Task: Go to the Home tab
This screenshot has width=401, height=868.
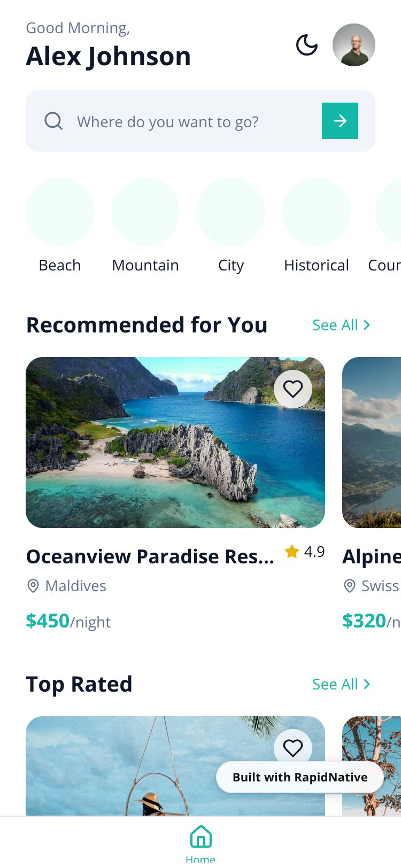Action: (200, 842)
